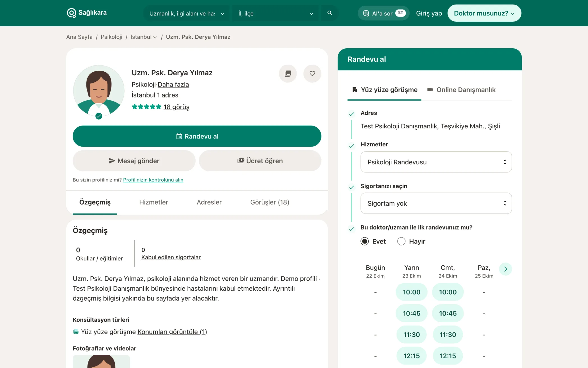588x368 pixels.
Task: Click the AI'a sor button
Action: (383, 13)
